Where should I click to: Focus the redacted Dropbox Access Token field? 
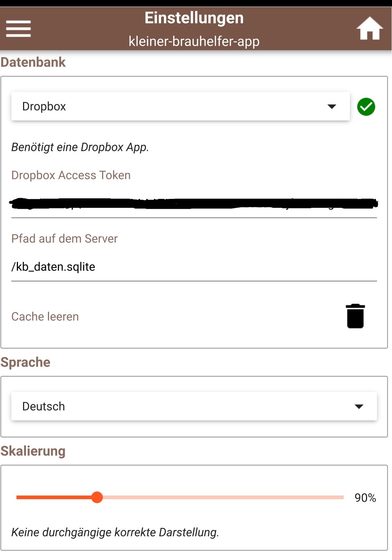coord(194,204)
